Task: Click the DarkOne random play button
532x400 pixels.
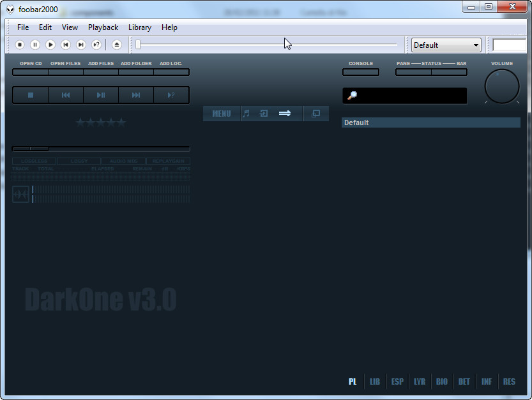Action: (171, 95)
